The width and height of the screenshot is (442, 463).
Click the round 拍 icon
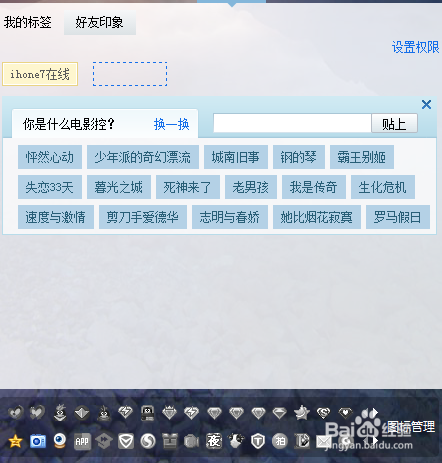(x=280, y=442)
